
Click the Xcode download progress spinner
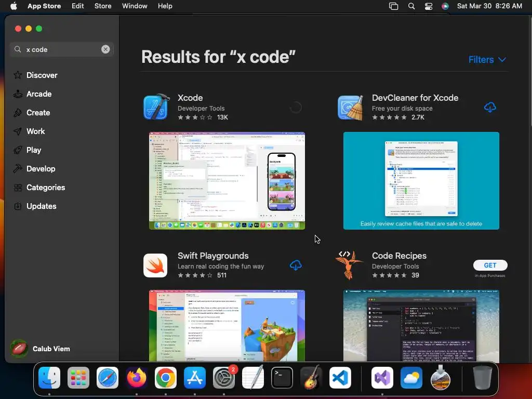[296, 108]
